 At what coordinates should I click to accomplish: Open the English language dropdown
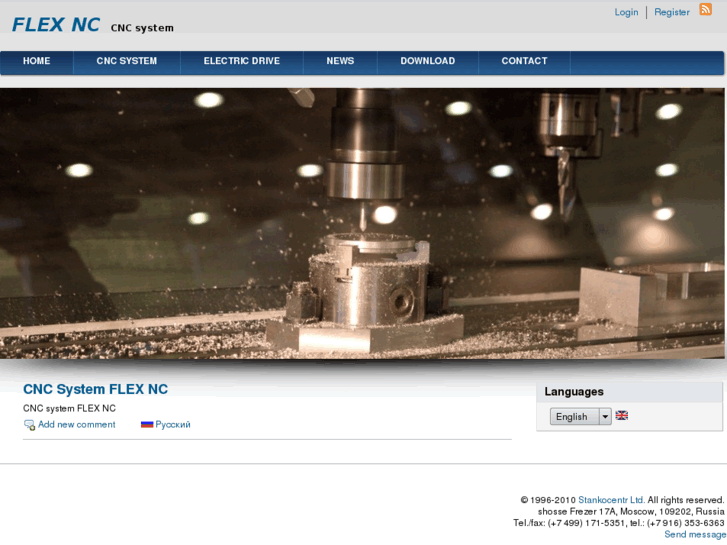[580, 417]
